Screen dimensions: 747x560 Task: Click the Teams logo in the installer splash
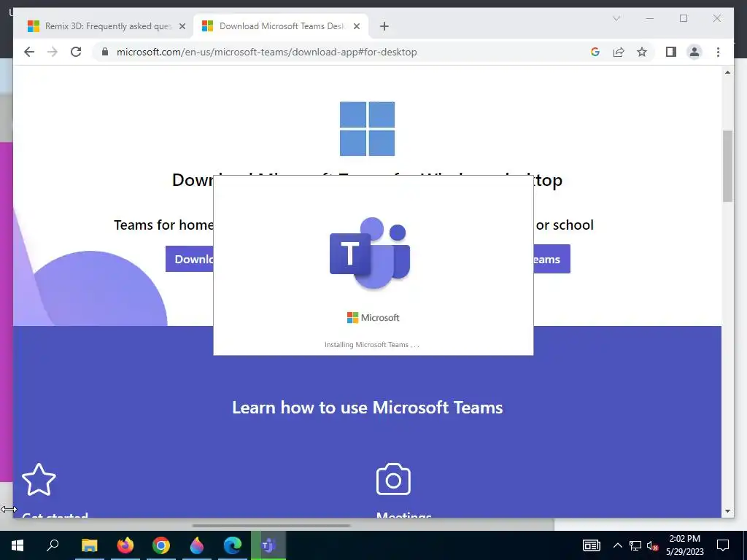coord(370,254)
